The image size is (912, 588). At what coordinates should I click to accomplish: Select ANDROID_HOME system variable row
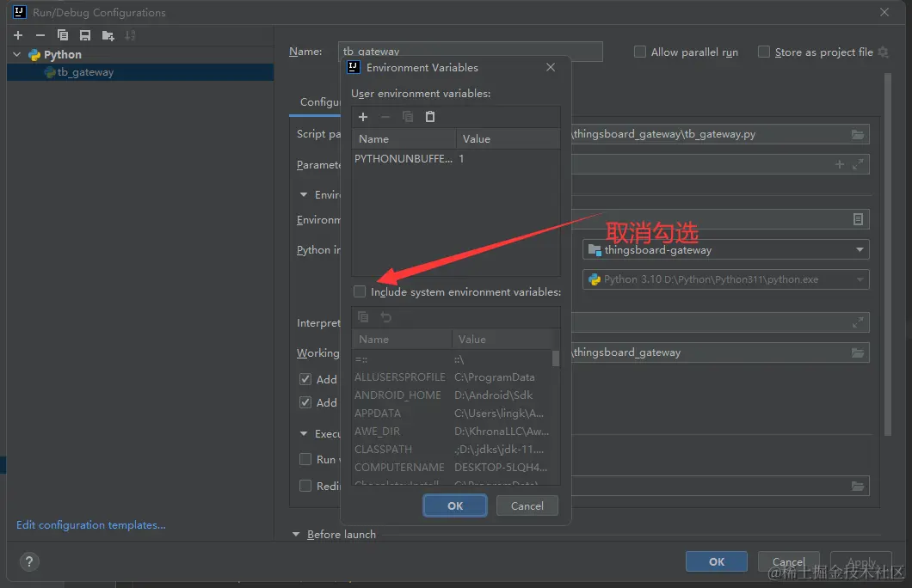tap(453, 395)
